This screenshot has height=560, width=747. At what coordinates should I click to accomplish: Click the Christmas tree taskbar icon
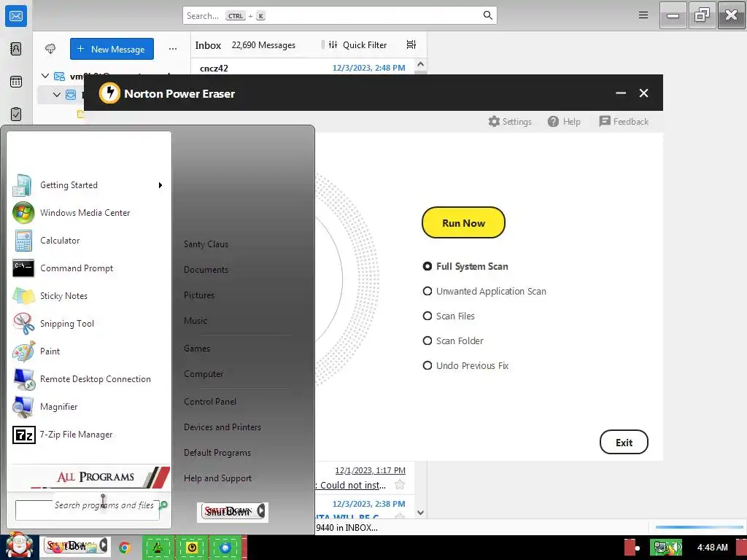(158, 548)
